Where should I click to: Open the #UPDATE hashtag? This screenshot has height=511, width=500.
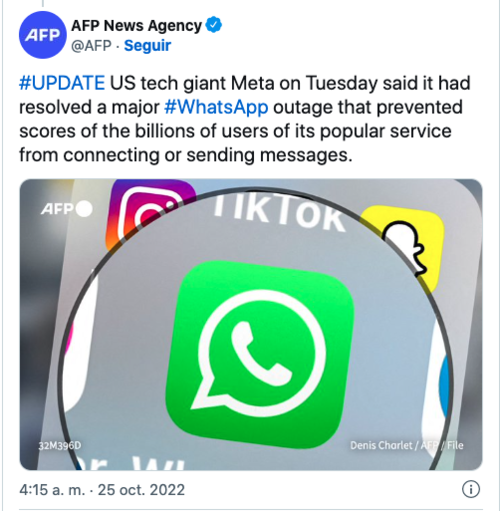62,83
